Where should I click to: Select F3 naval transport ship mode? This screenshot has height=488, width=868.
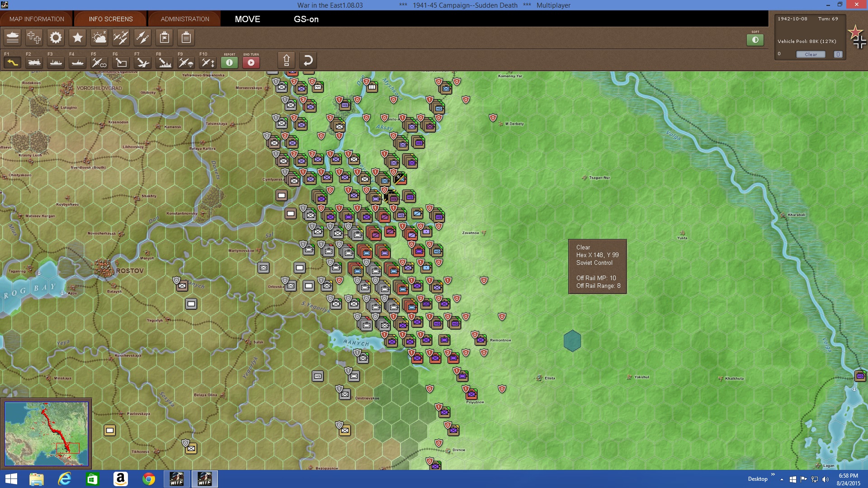coord(56,62)
